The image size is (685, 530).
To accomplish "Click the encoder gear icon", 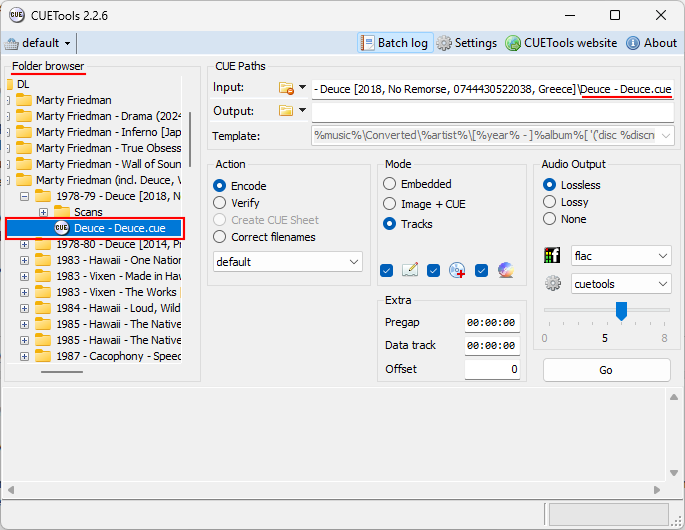I will pyautogui.click(x=553, y=284).
